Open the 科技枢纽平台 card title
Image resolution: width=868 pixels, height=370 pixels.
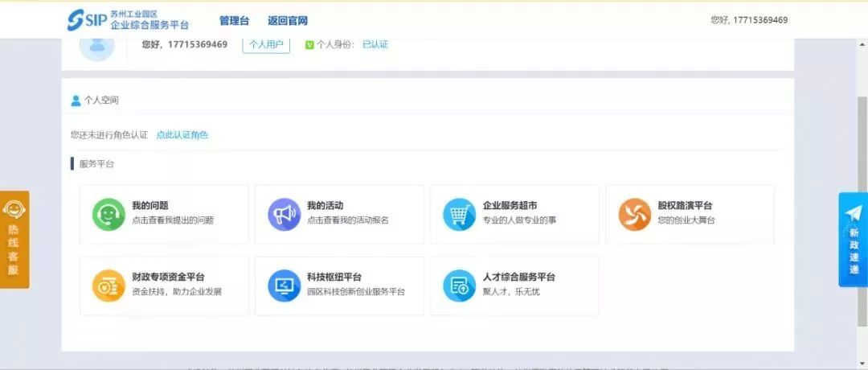pyautogui.click(x=334, y=277)
